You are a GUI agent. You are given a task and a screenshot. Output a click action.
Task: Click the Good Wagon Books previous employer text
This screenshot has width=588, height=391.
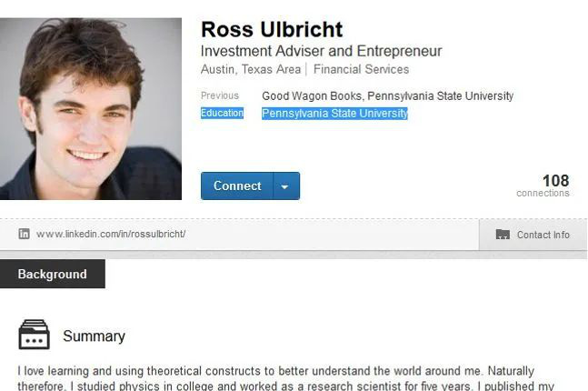(312, 96)
